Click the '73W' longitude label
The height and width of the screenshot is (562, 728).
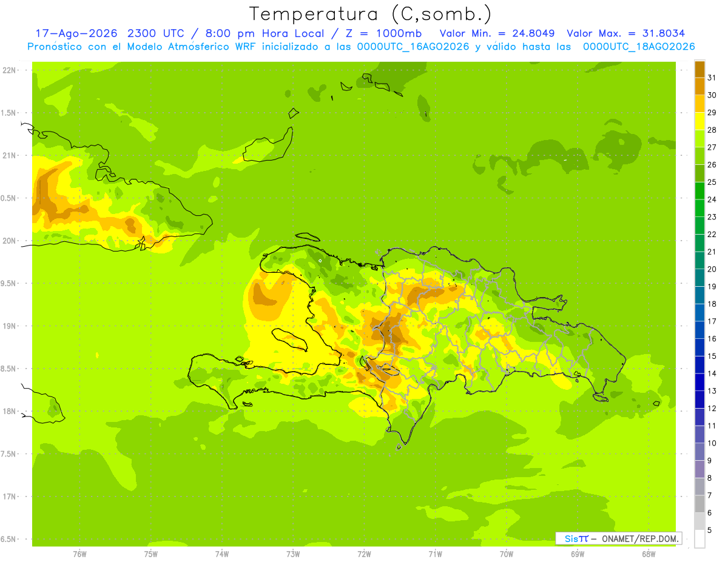tap(293, 554)
